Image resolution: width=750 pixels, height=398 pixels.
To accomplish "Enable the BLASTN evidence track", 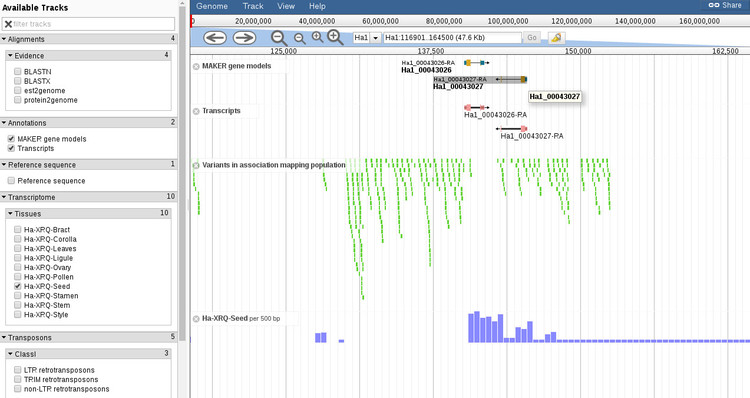I will pos(18,72).
